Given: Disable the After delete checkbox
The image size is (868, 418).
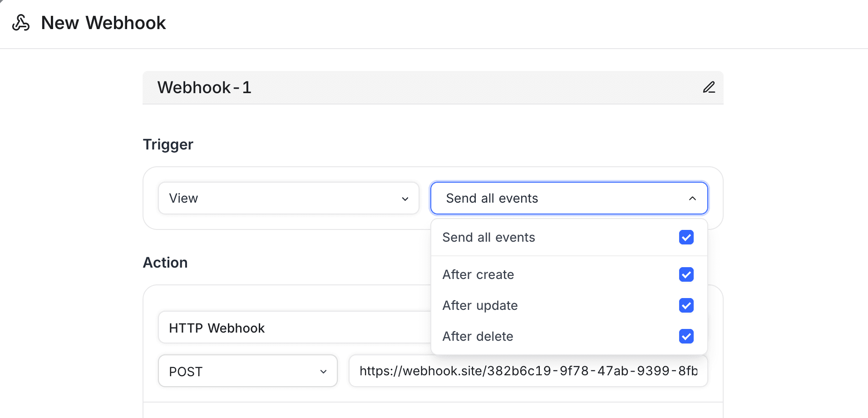Looking at the screenshot, I should 686,336.
